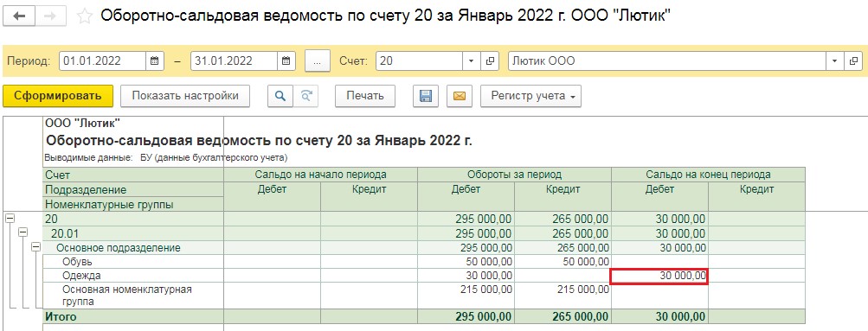Click the find next icon

coord(306,96)
